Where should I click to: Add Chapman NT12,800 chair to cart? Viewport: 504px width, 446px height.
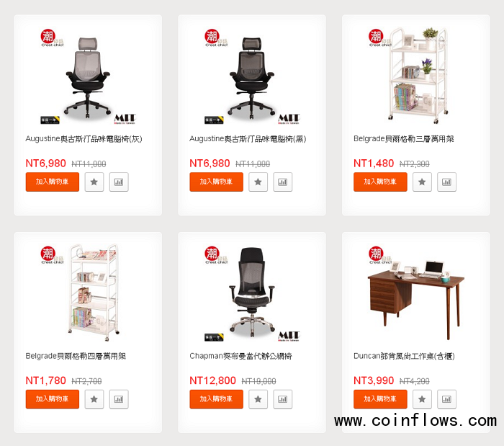click(216, 399)
